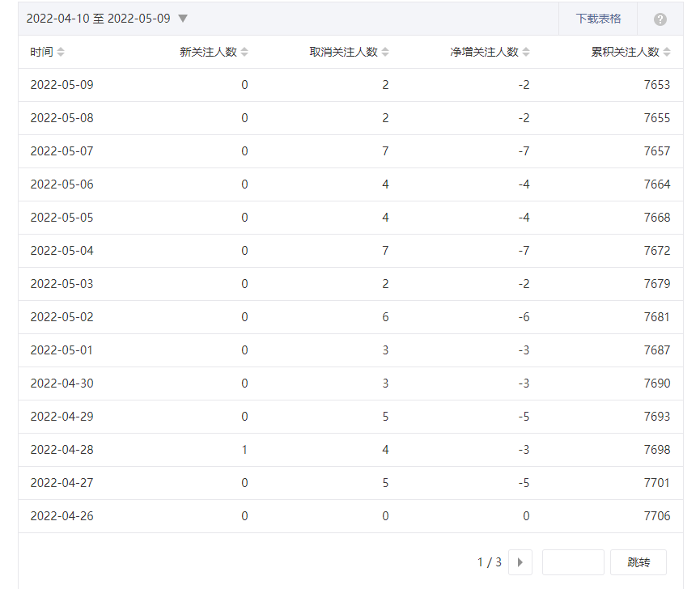Select date cell 2022-05-09
Screen dimensions: 700x589
tap(62, 85)
